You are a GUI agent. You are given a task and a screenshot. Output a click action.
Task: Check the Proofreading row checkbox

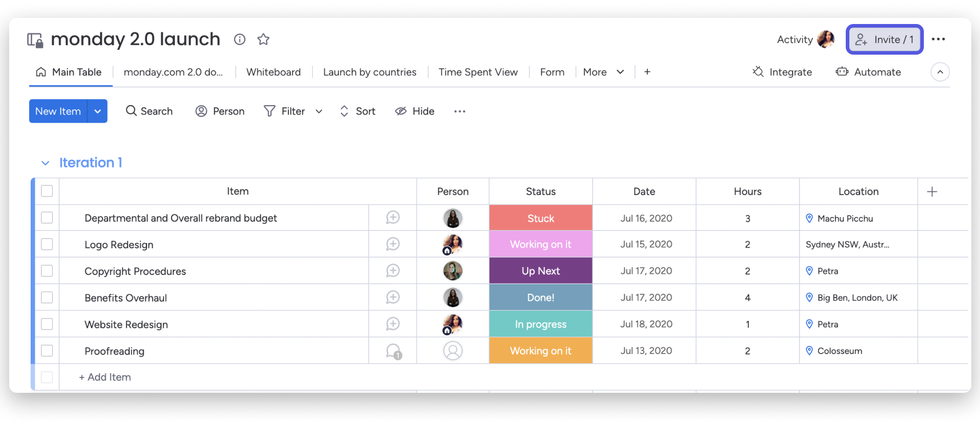point(47,350)
